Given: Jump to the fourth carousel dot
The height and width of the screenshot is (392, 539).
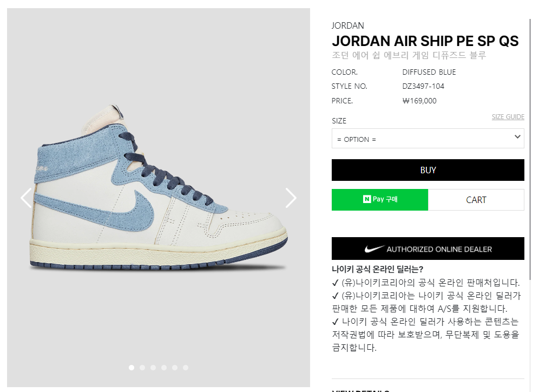Looking at the screenshot, I should click(164, 368).
